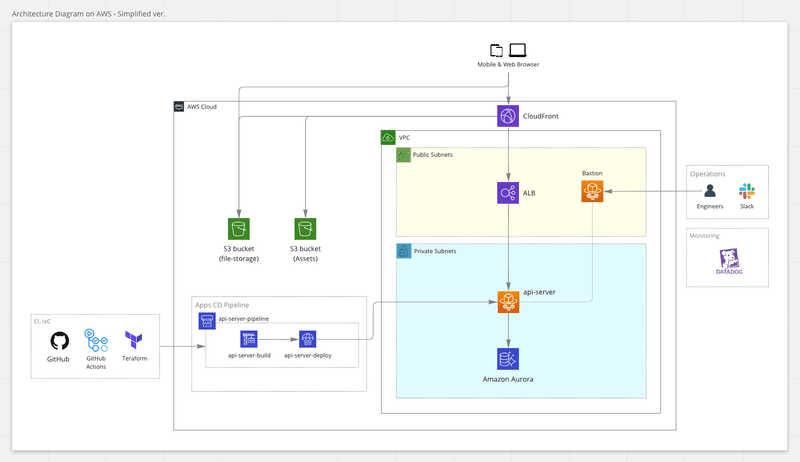
Task: Click the 'api-server-build' text label
Action: pyautogui.click(x=249, y=355)
